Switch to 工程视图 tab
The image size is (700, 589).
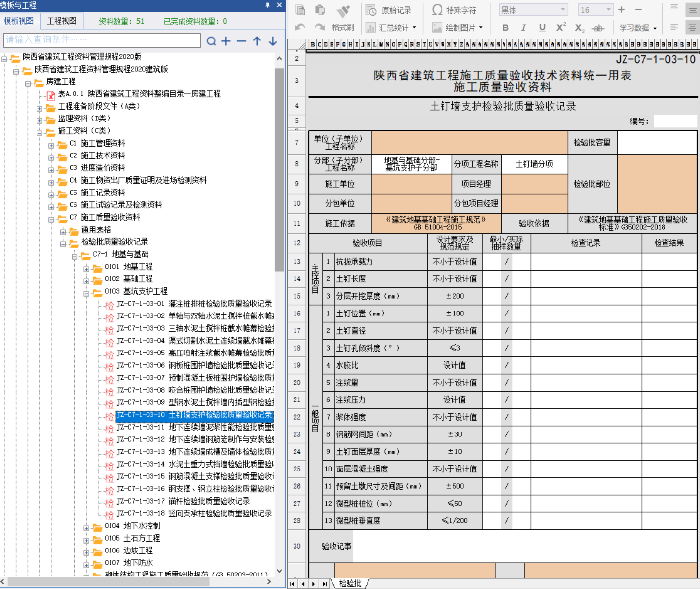point(62,21)
